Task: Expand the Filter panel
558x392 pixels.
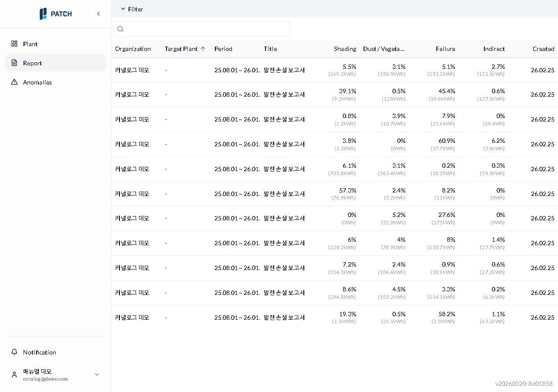Action: tap(132, 9)
